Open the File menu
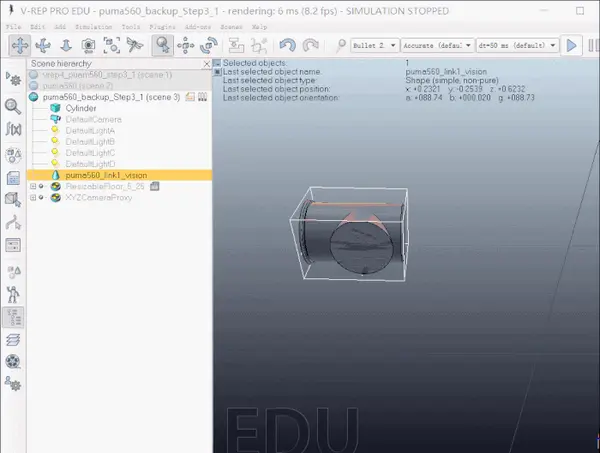This screenshot has width=600, height=453. [x=13, y=27]
